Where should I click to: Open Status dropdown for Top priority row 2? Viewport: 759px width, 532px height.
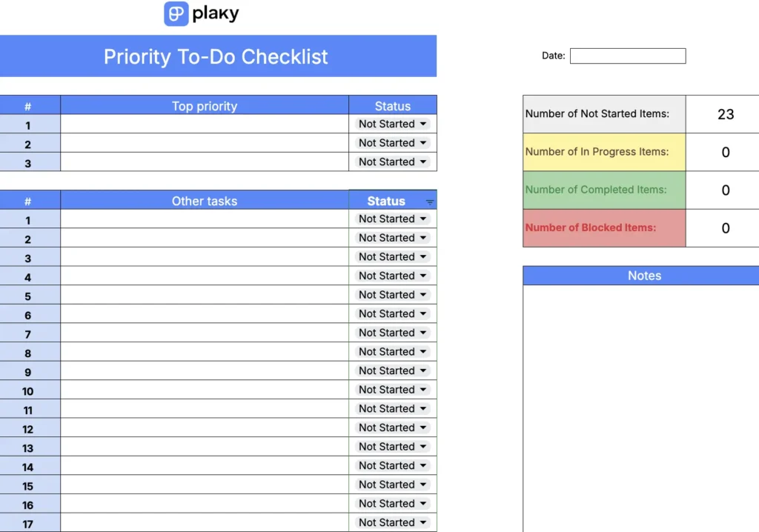click(393, 143)
